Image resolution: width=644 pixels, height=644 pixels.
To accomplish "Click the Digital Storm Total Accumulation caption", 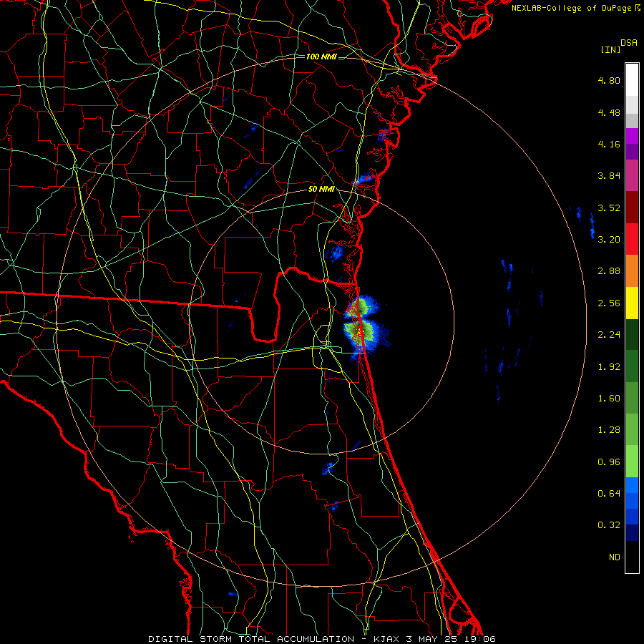I will 321,639.
